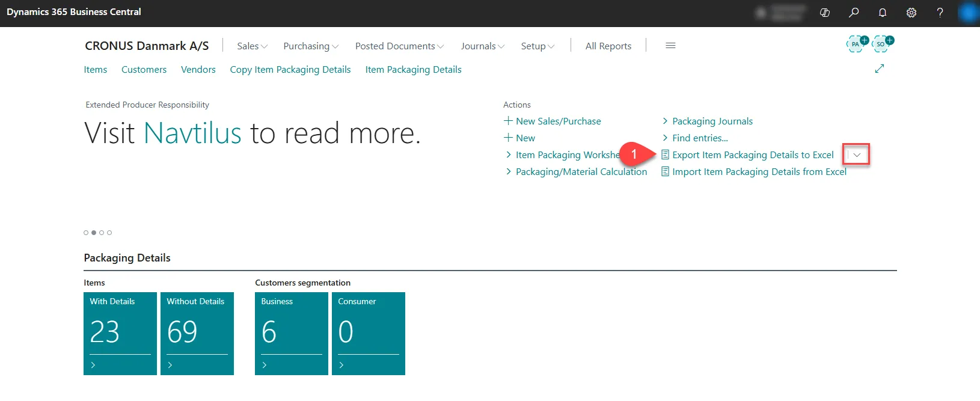Click the Extended Producer Responsibility label
Screen dimensions: 980x401
coord(147,105)
